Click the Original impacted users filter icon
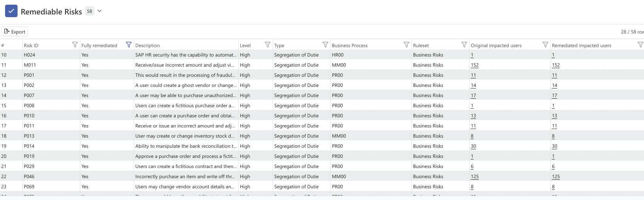644x200 pixels. coord(545,45)
